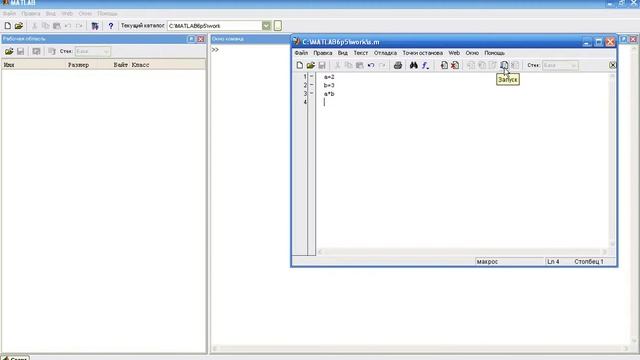This screenshot has height=360, width=640.
Task: Click Step Out debug icon
Action: tap(493, 65)
